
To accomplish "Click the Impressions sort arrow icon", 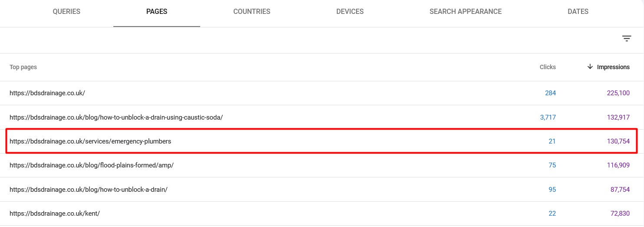I will pos(590,67).
